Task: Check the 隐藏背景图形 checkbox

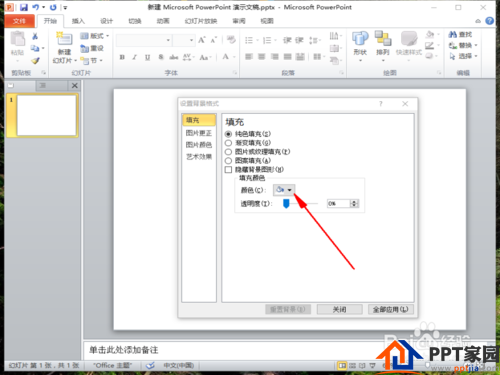Action: 228,170
